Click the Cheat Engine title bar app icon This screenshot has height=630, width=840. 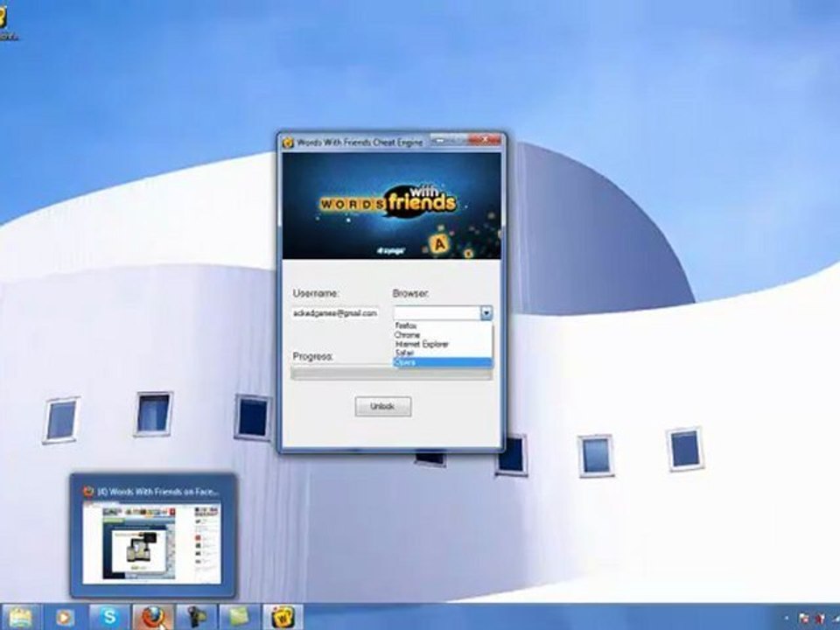pyautogui.click(x=288, y=143)
